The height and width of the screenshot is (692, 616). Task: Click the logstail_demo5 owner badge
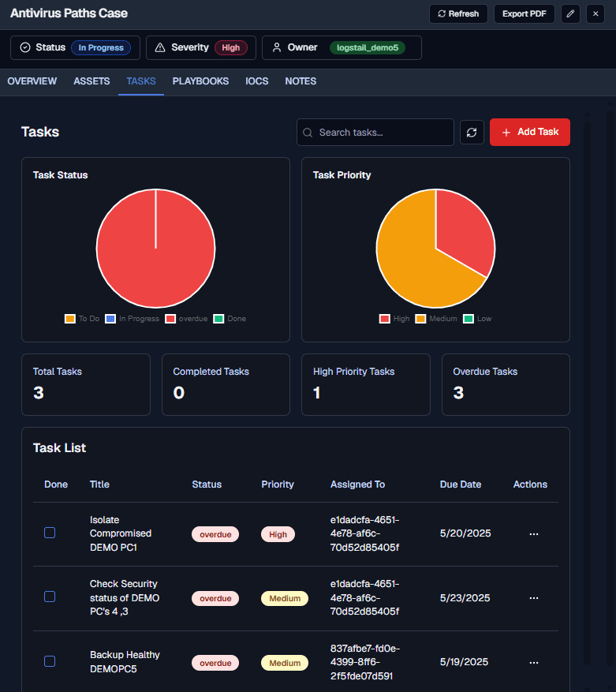click(x=368, y=47)
